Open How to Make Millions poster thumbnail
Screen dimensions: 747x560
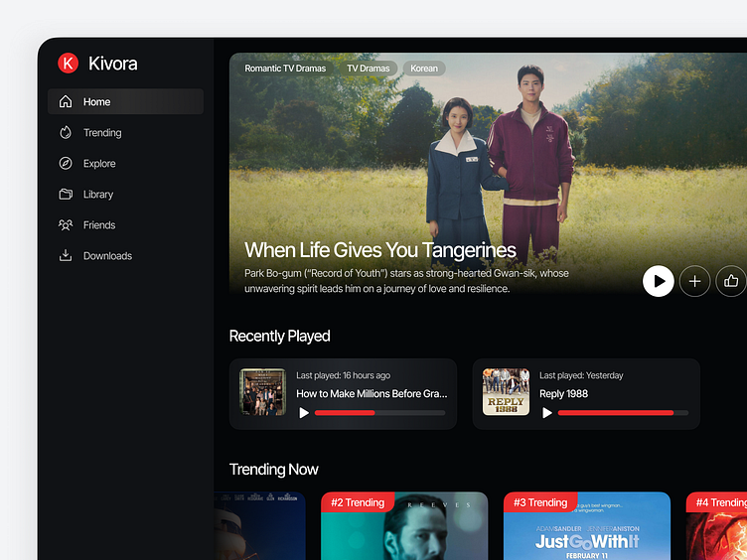[x=262, y=392]
